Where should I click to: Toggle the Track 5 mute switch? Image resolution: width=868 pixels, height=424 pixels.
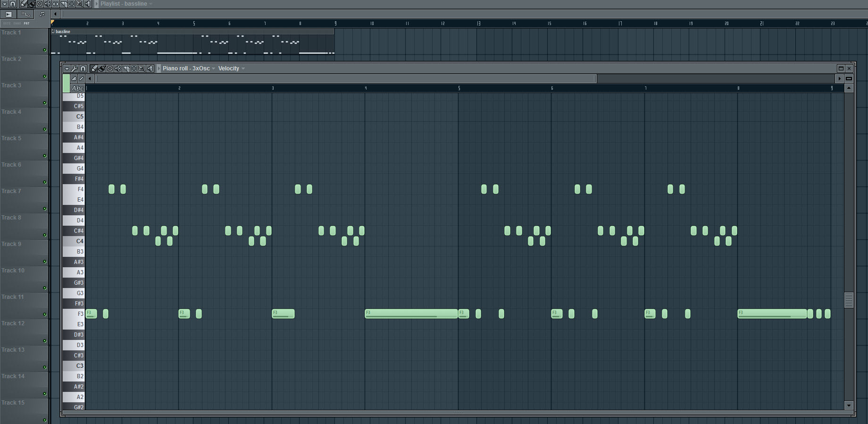coord(45,156)
